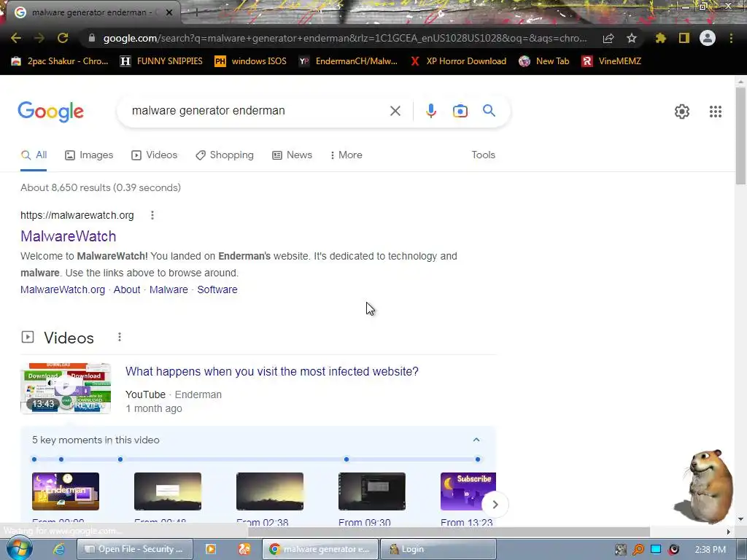747x560 pixels.
Task: Click the vertical page scrollbar thumb
Action: click(740, 136)
